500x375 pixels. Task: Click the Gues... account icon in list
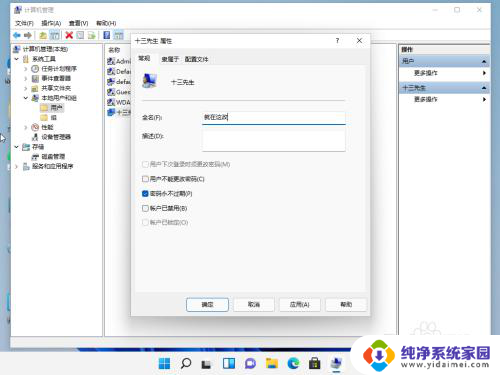pyautogui.click(x=111, y=92)
